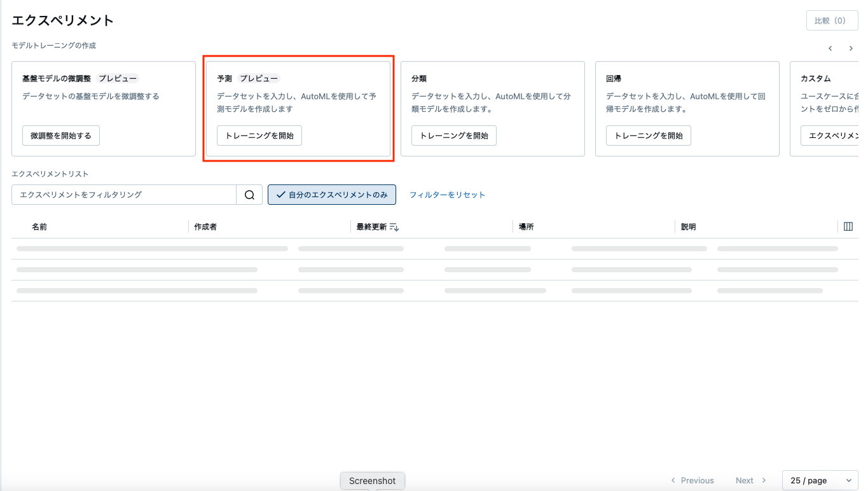Click the search magnifier icon
This screenshot has height=491, width=868.
point(249,194)
